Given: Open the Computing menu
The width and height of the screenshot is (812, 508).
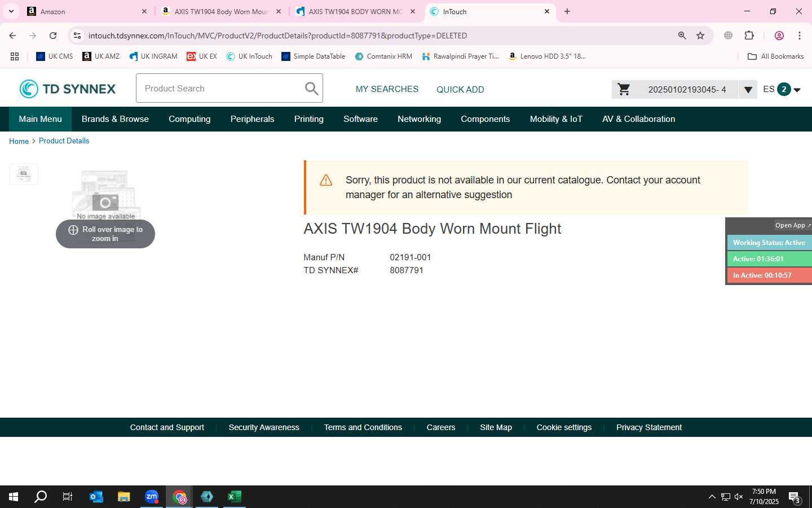Looking at the screenshot, I should pos(189,119).
